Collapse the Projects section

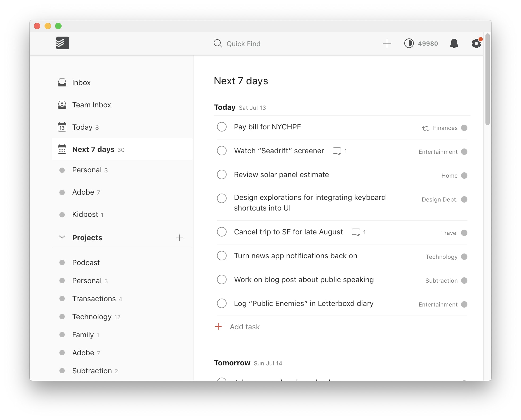62,237
